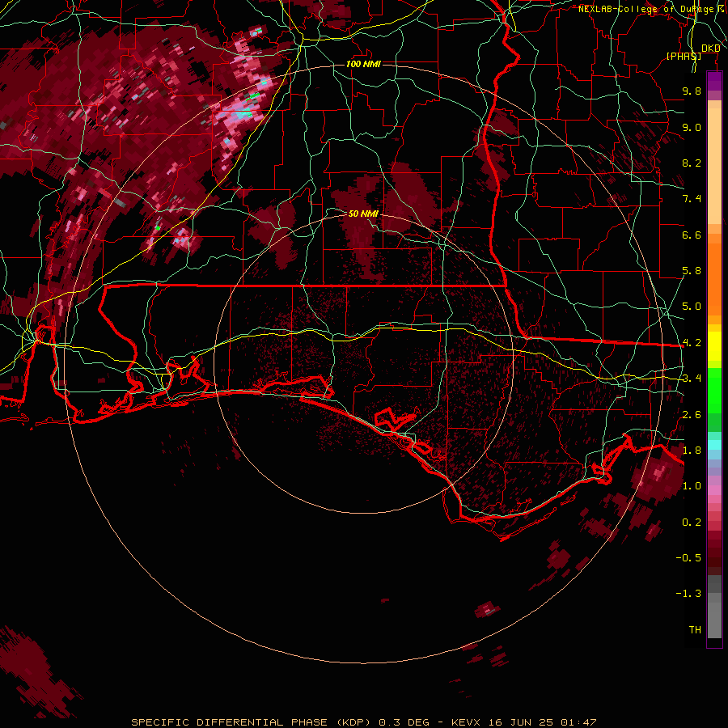Pick the cyan band of the color bar
The image size is (728, 728).
click(x=714, y=445)
